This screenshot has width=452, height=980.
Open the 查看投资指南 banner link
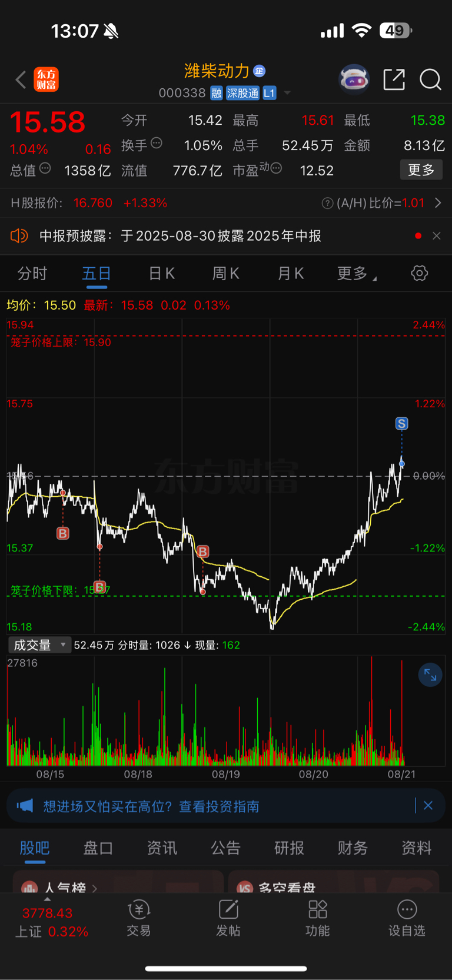[x=219, y=806]
